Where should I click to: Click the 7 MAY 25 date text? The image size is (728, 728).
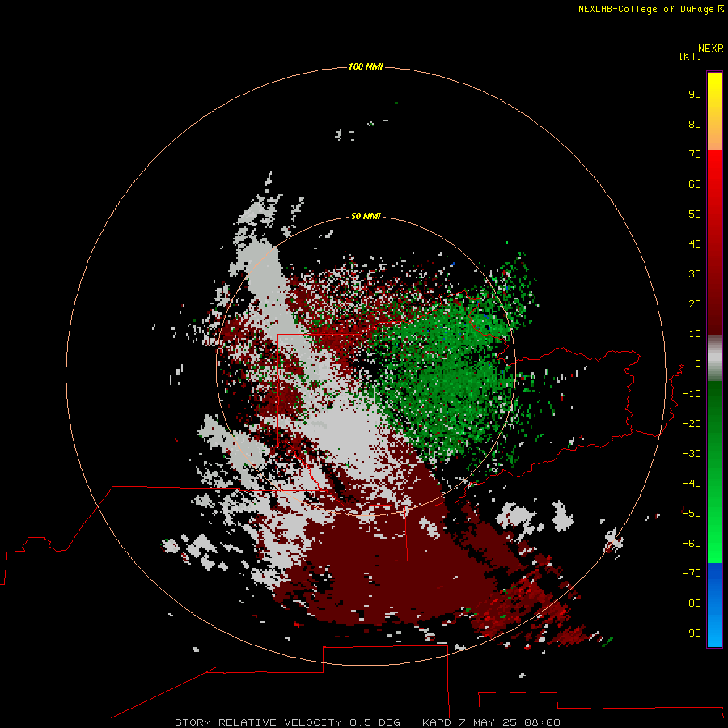[488, 722]
